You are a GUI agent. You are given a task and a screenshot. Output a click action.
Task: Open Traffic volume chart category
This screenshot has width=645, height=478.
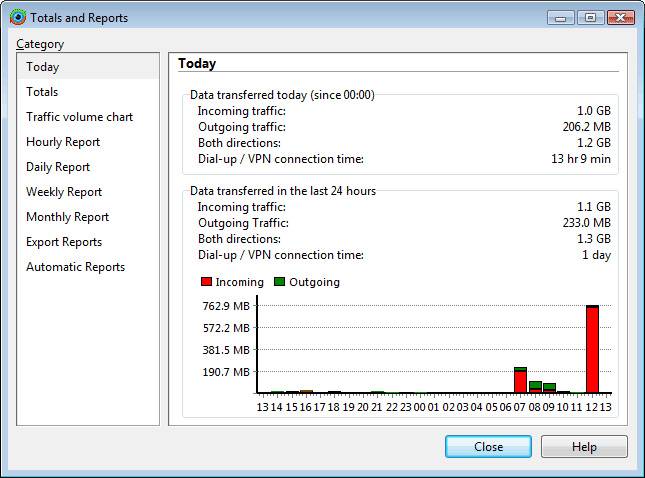point(79,117)
